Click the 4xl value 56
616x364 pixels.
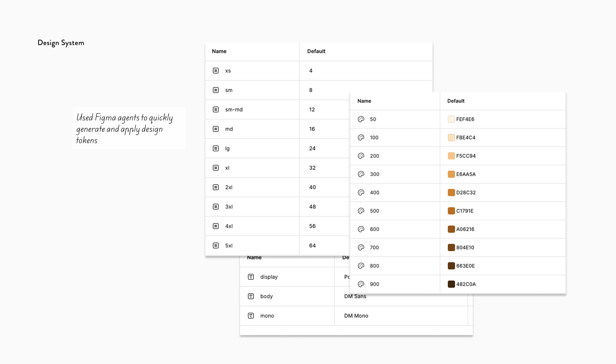[x=312, y=226]
